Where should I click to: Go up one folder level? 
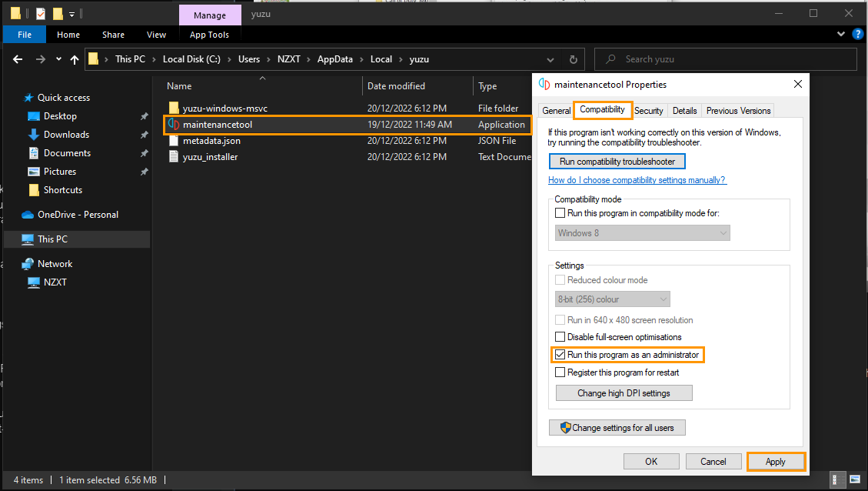[75, 59]
